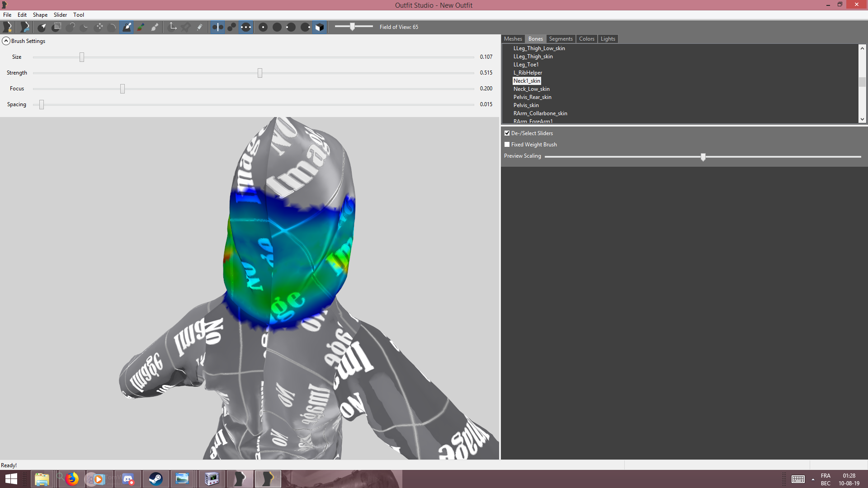Switch to the Meshes tab
Viewport: 868px width, 488px height.
click(513, 39)
